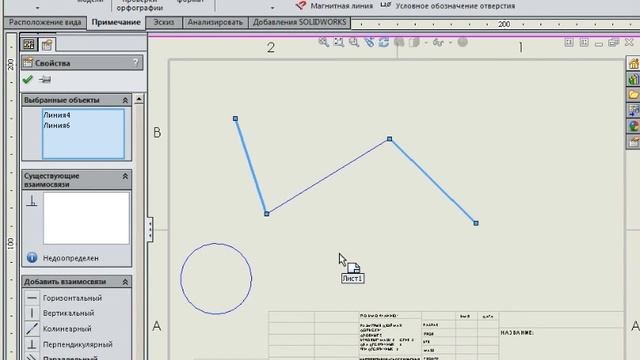Click endpoint at top of left line

click(236, 118)
